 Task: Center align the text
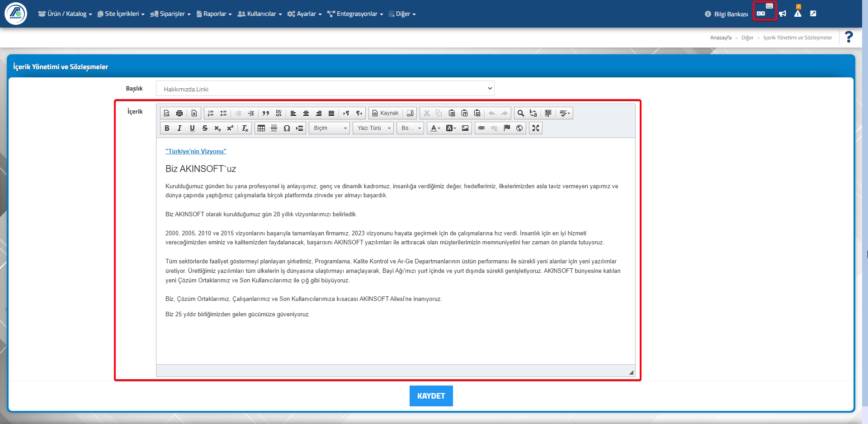pyautogui.click(x=306, y=113)
